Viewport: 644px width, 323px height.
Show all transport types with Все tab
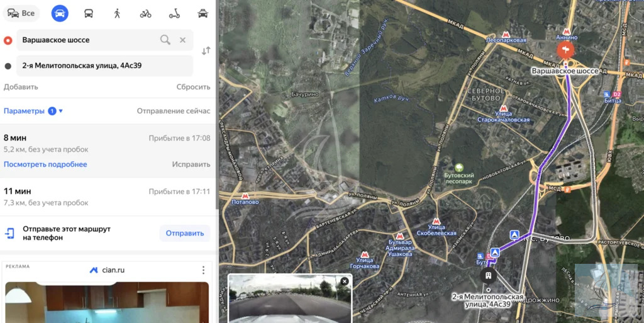[21, 13]
